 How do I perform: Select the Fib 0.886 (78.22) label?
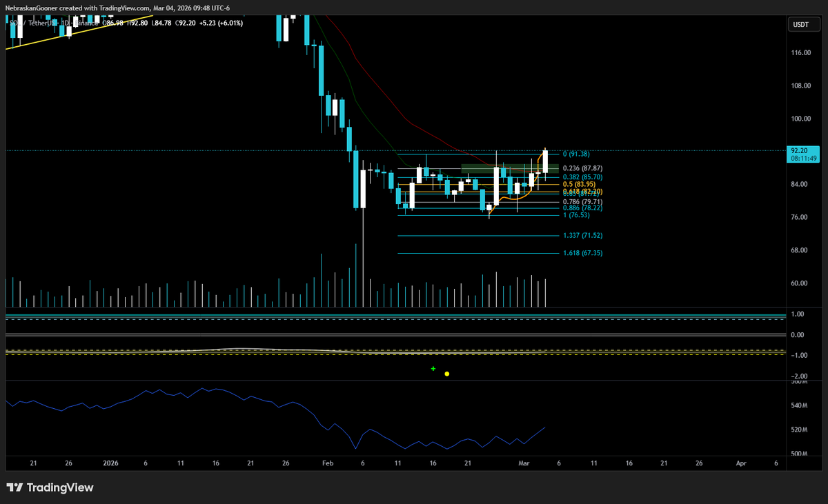click(x=584, y=208)
